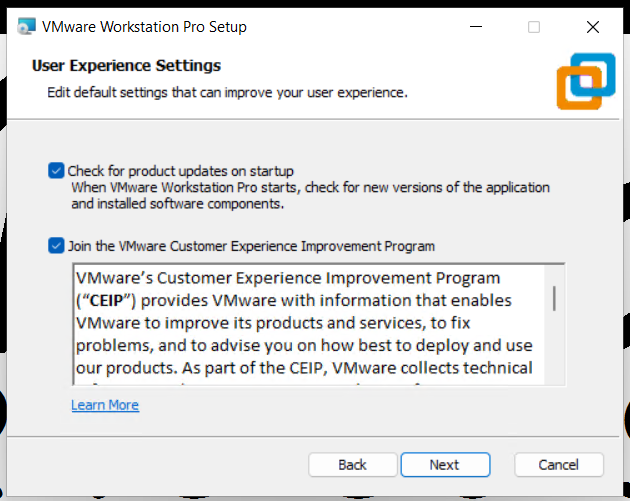Untick the Customer Experience Improvement Program checkbox
The image size is (630, 501).
point(56,245)
